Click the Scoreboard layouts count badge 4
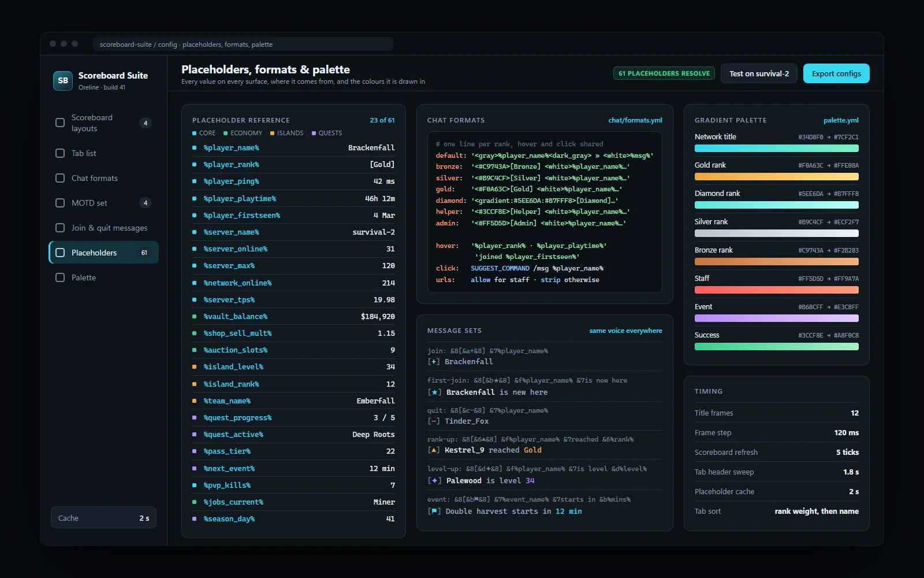 pyautogui.click(x=146, y=123)
